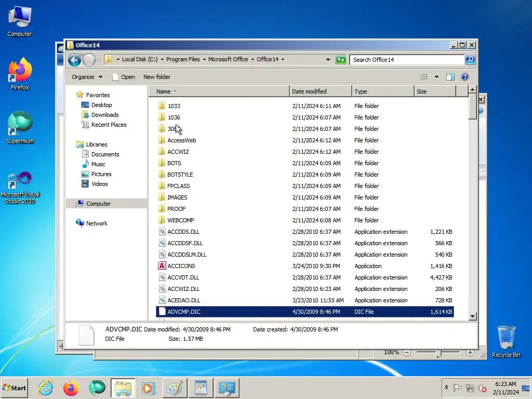532x399 pixels.
Task: Open the Documents library
Action: (105, 154)
